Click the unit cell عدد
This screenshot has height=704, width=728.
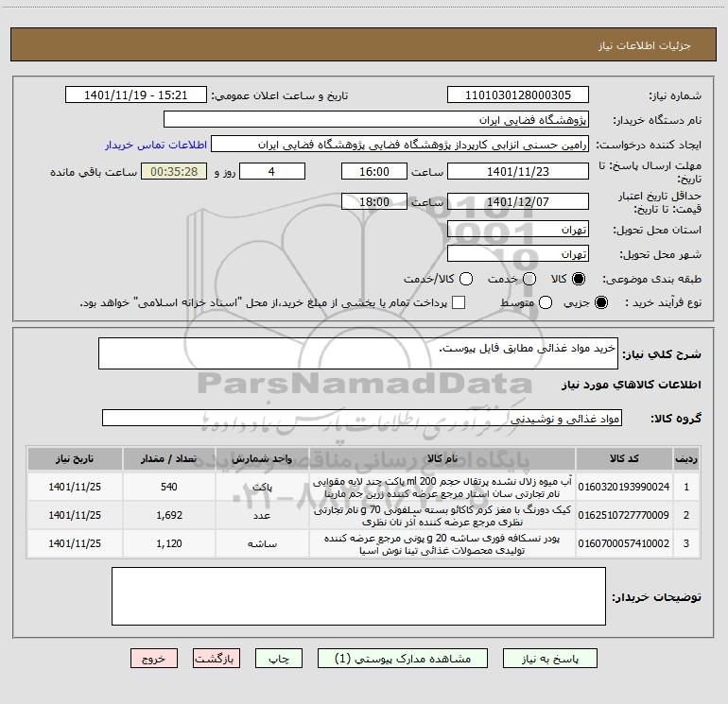tap(262, 516)
